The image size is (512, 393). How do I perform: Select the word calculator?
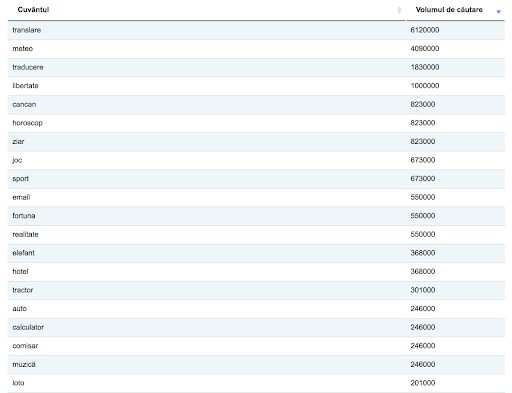pyautogui.click(x=28, y=327)
